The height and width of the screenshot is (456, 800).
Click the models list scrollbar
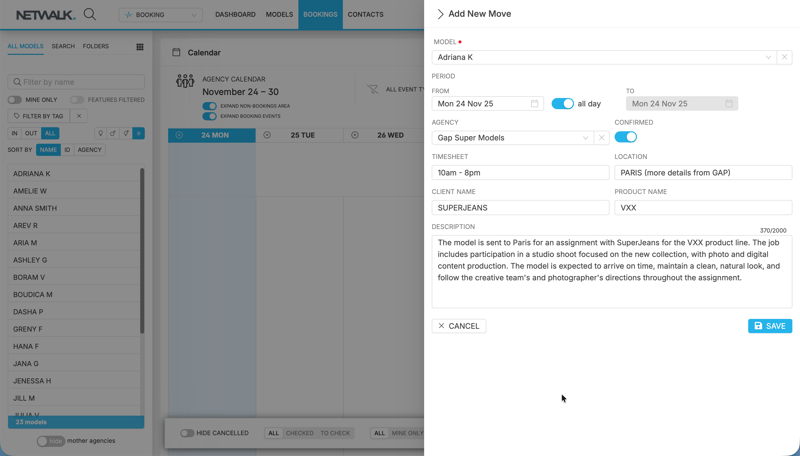[142, 250]
